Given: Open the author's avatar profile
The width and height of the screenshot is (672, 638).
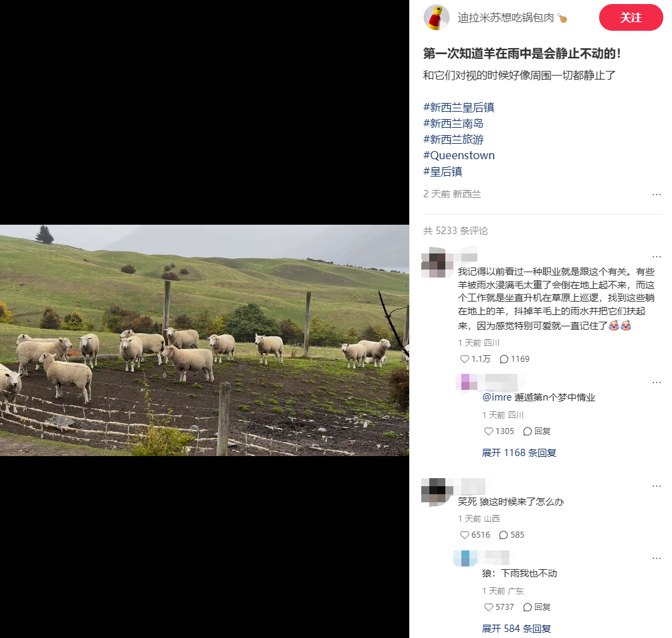Looking at the screenshot, I should tap(436, 17).
